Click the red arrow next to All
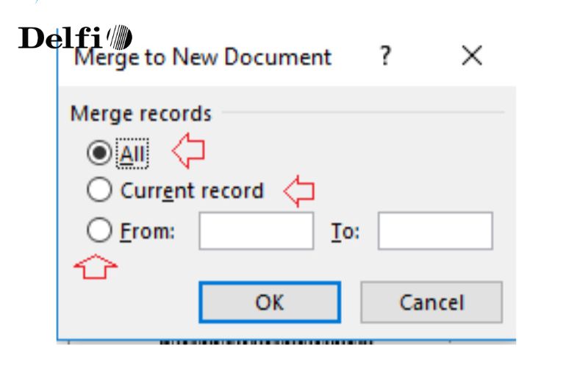588x368 pixels. tap(188, 152)
